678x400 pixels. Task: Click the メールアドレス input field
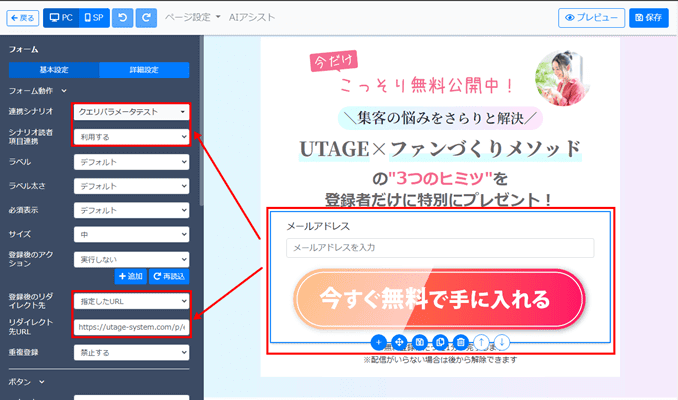440,248
